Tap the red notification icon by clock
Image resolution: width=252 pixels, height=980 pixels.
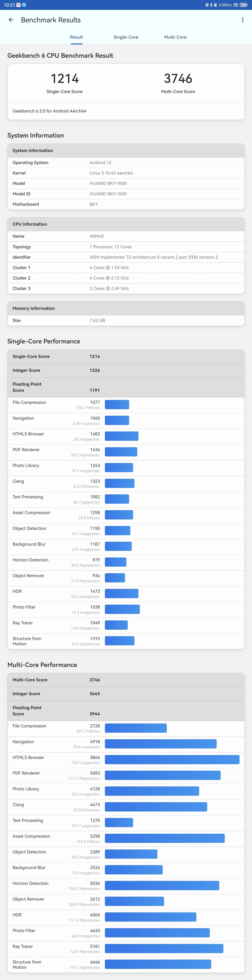(x=19, y=5)
